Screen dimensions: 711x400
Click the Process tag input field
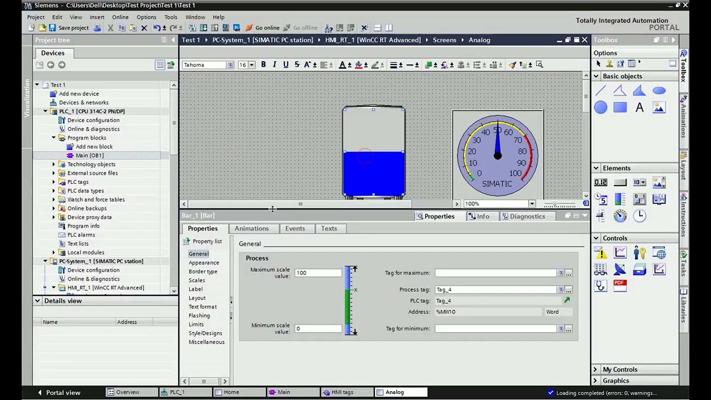[x=496, y=289]
